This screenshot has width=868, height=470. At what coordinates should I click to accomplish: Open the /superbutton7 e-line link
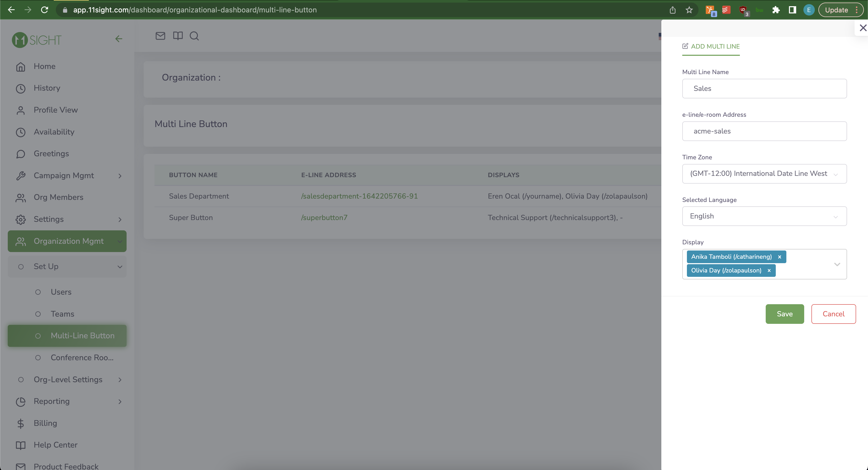[324, 218]
